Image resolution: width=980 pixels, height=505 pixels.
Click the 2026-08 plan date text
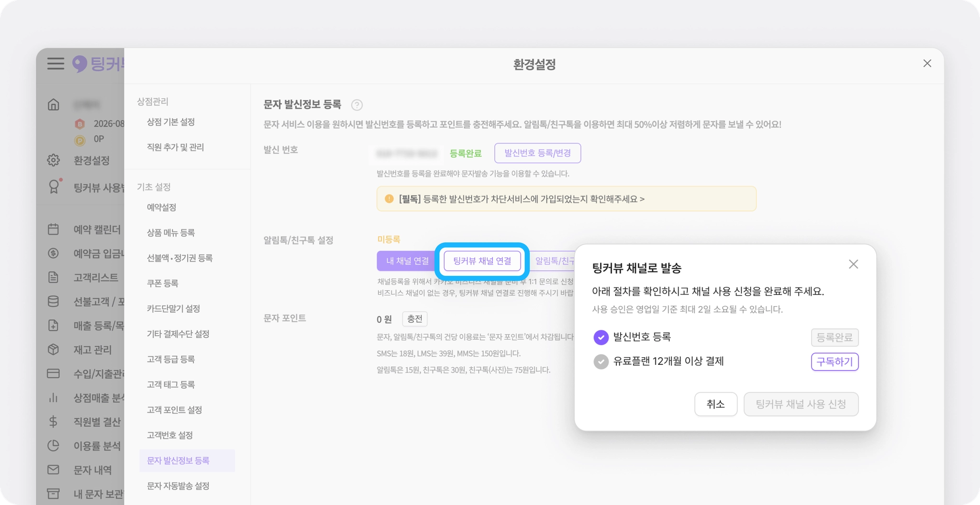[x=109, y=124]
